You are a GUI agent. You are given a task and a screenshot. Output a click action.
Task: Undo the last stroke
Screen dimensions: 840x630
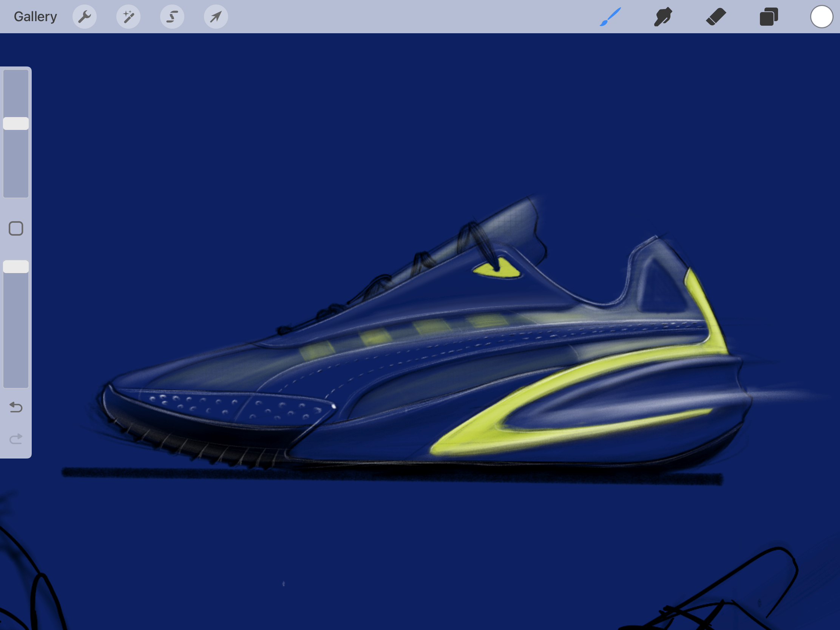(16, 407)
